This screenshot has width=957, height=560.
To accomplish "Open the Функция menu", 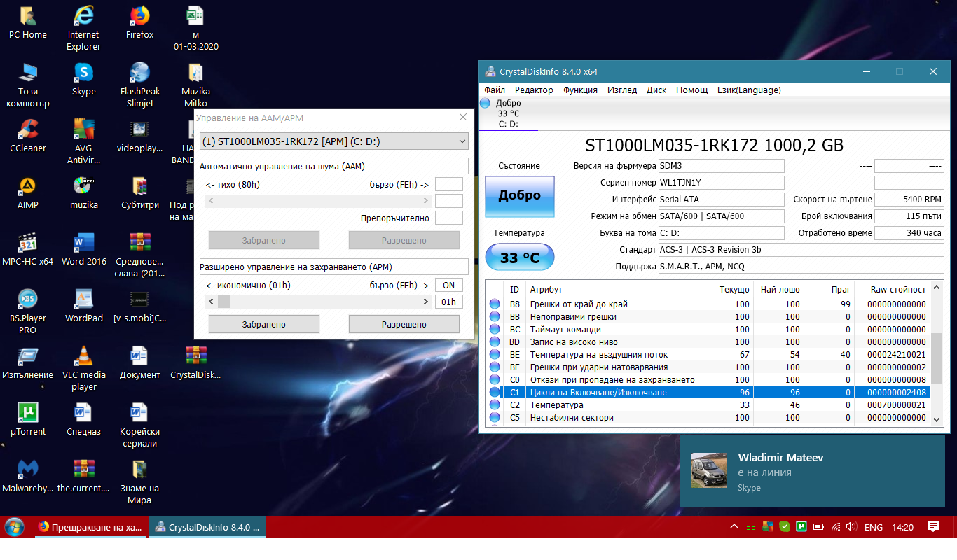I will click(580, 90).
